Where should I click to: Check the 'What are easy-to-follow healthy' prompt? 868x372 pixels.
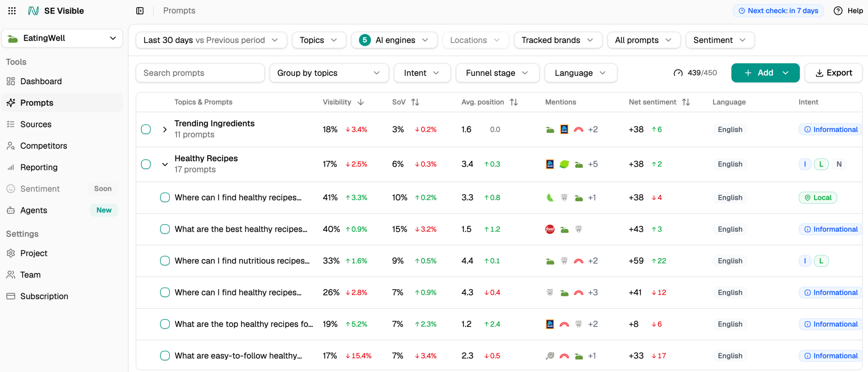click(165, 356)
